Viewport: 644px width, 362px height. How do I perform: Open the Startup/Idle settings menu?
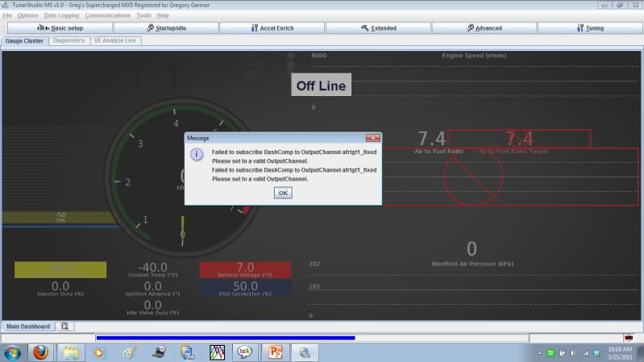(x=166, y=28)
